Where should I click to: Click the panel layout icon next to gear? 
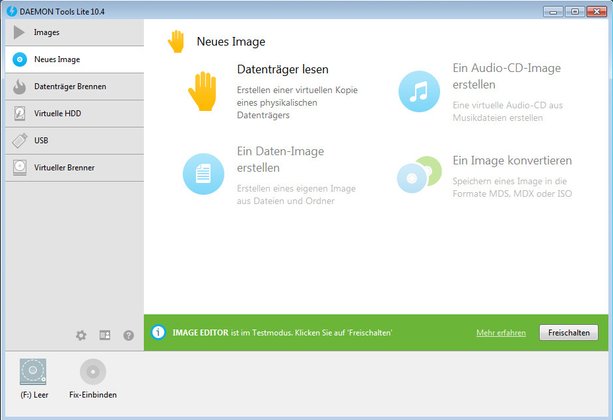click(105, 335)
